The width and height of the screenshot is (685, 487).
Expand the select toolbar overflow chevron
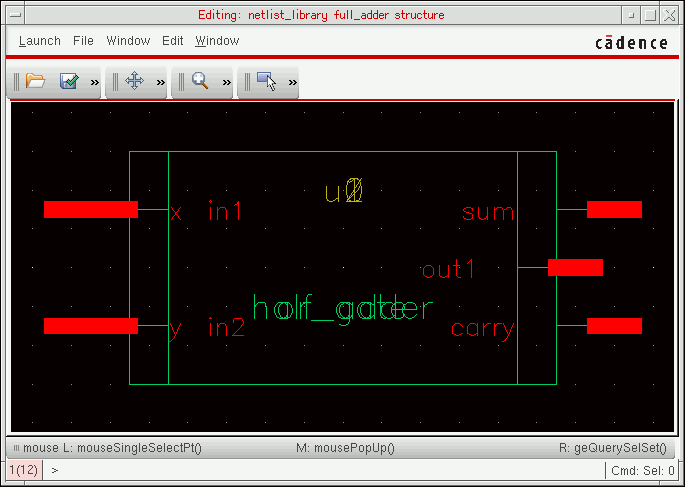click(293, 83)
